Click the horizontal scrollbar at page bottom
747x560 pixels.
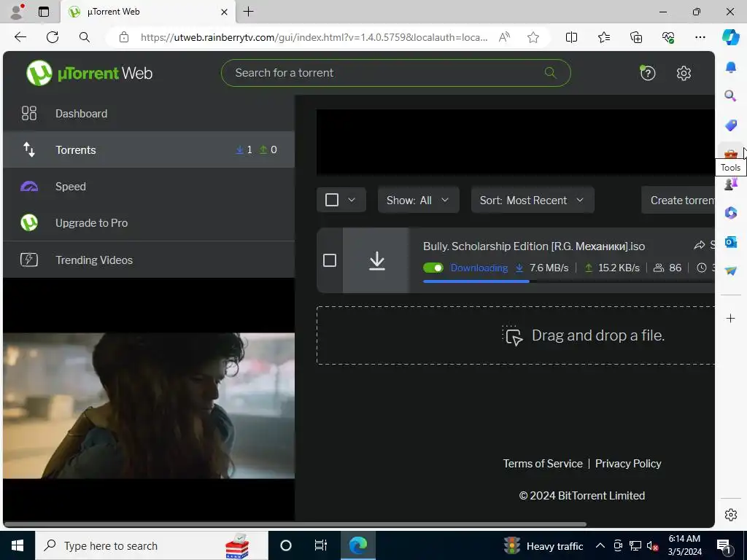[295, 524]
